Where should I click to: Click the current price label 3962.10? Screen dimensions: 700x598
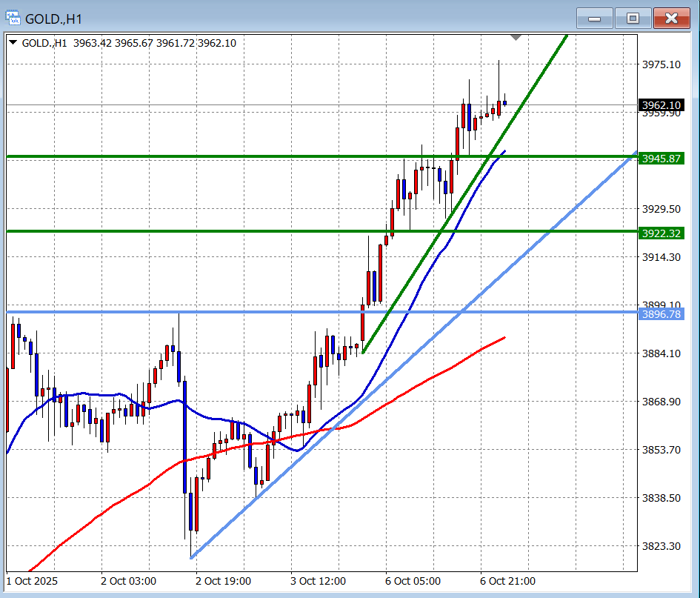[661, 105]
